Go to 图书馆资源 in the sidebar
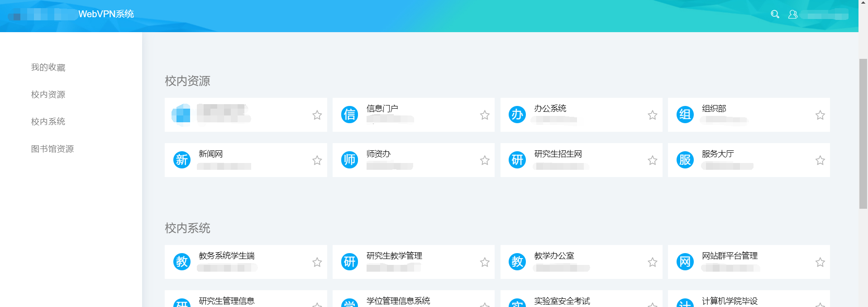 [x=52, y=149]
